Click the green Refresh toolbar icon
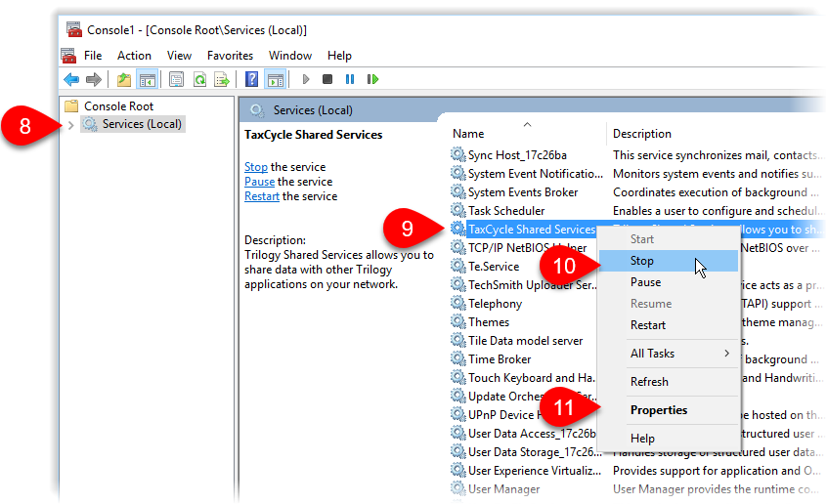This screenshot has width=827, height=504. [x=199, y=80]
